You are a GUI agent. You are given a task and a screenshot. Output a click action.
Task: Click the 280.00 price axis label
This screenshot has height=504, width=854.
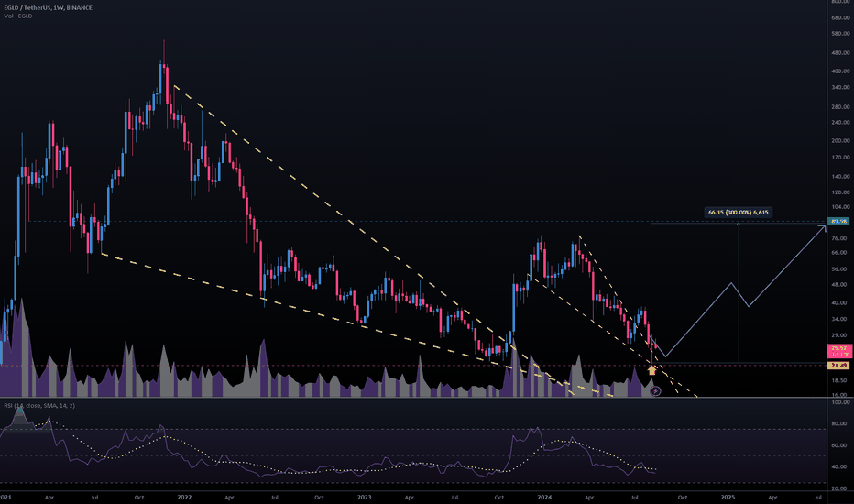(840, 107)
